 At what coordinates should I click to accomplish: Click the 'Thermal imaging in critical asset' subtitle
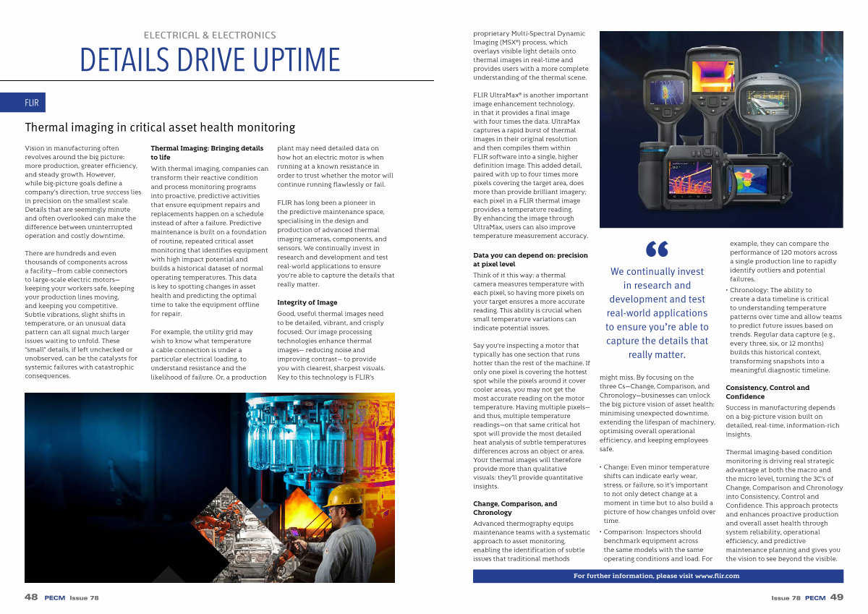pyautogui.click(x=160, y=127)
